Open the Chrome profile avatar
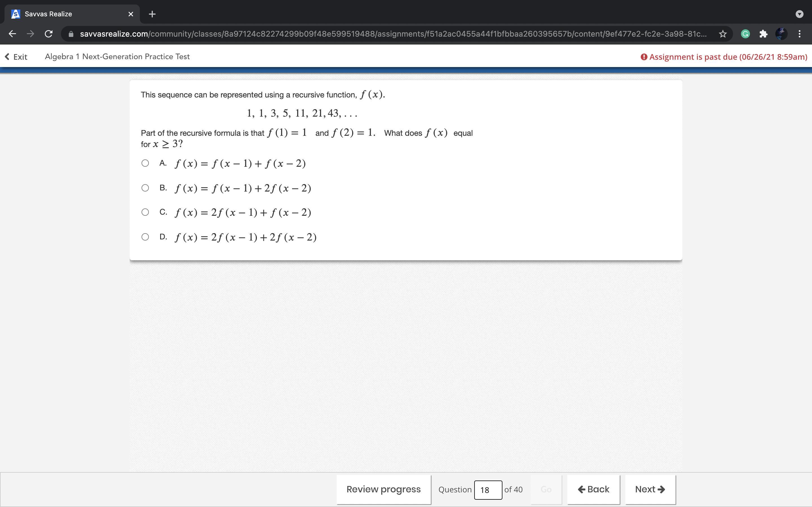Image resolution: width=812 pixels, height=507 pixels. [x=782, y=34]
